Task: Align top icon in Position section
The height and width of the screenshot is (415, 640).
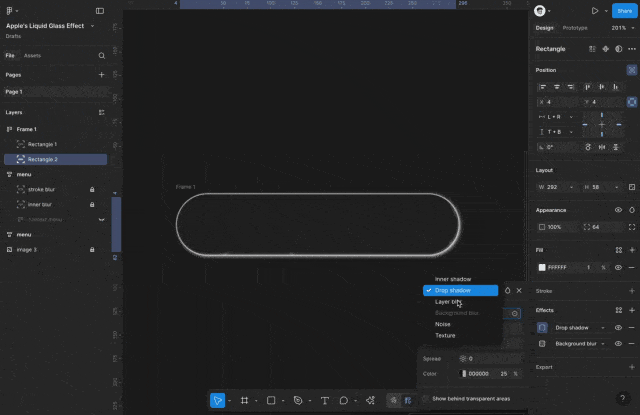Action: [x=588, y=87]
